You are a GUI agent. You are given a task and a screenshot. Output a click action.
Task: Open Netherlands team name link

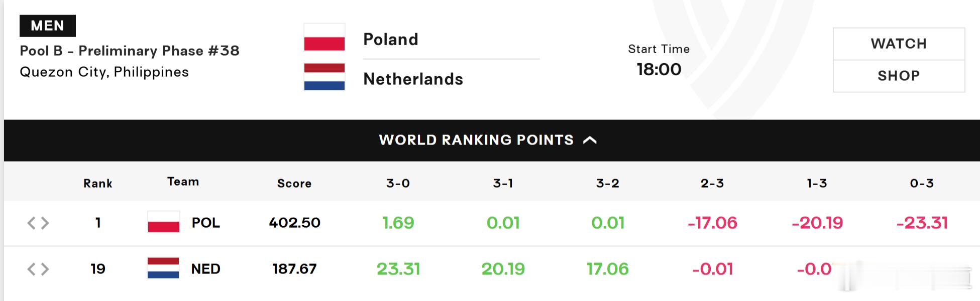(x=413, y=79)
